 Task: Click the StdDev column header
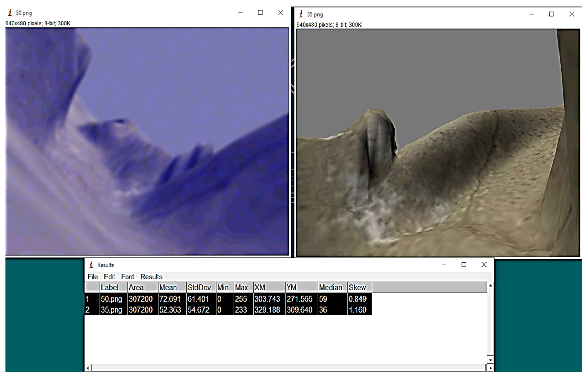tap(199, 287)
